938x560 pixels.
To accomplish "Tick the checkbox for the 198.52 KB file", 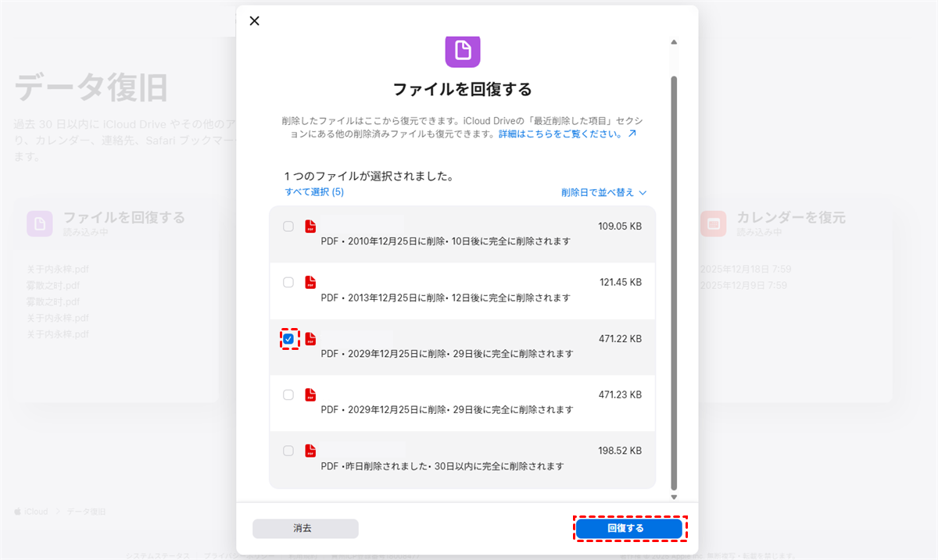I will [288, 451].
